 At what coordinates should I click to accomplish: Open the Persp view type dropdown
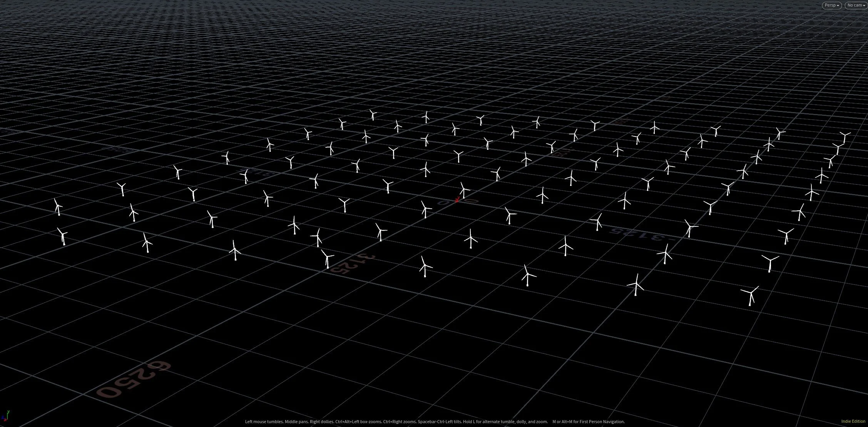831,5
